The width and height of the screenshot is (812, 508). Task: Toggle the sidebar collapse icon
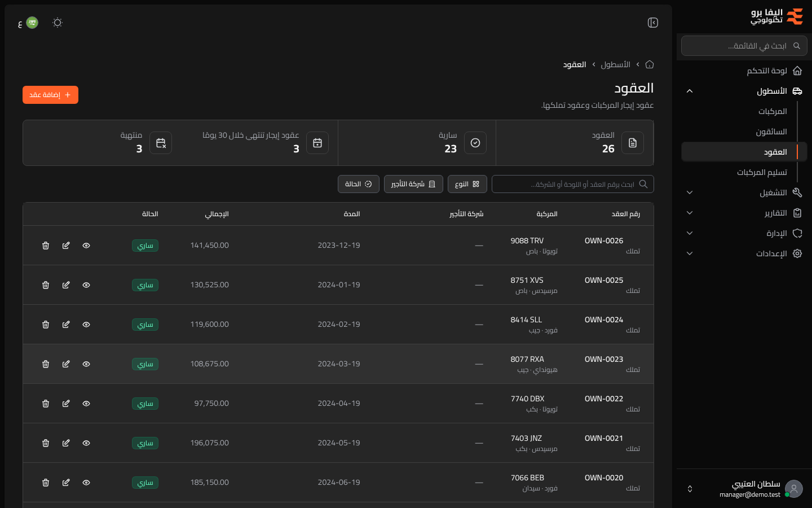pyautogui.click(x=653, y=23)
